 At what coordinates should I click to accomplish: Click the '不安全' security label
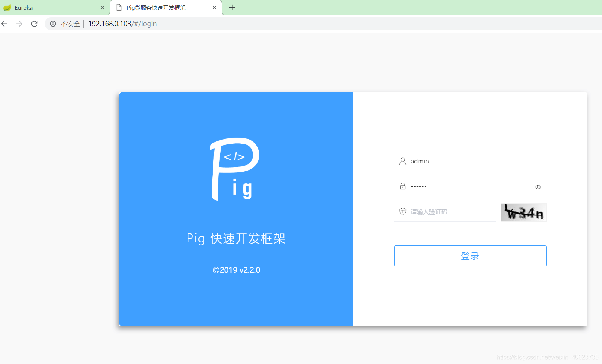click(70, 24)
